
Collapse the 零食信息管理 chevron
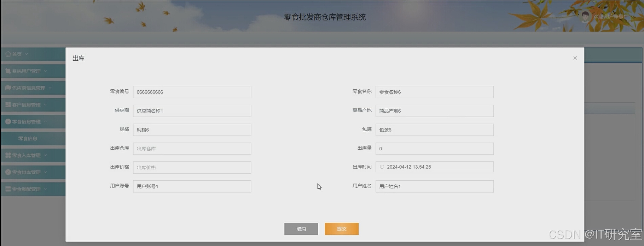(x=45, y=121)
